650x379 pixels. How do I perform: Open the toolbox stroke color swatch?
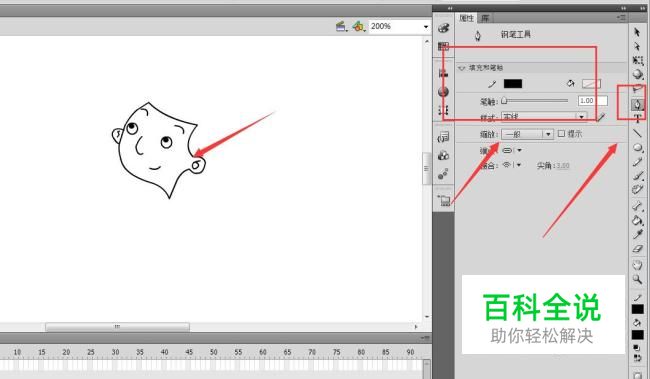637,309
